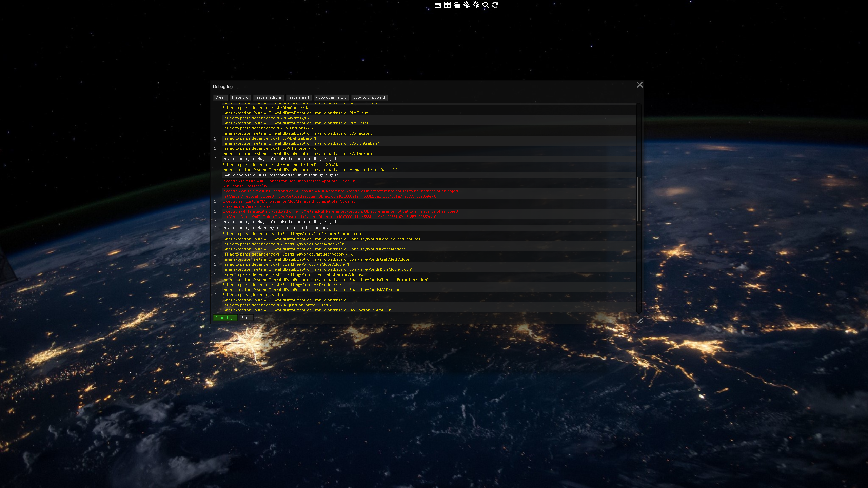Viewport: 868px width, 488px height.
Task: Toggle Auto-open is ON
Action: 331,97
